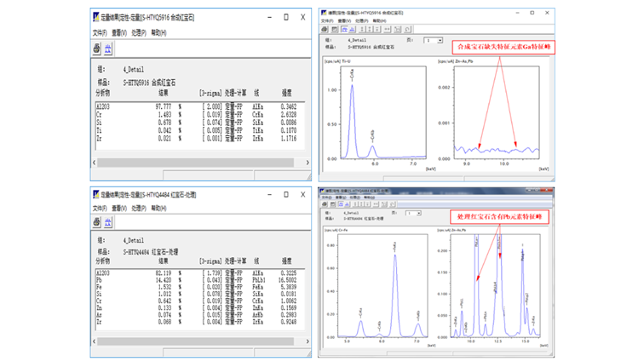The width and height of the screenshot is (644, 361).
Task: Select the Pb row in treated ruby results
Action: coord(99,278)
